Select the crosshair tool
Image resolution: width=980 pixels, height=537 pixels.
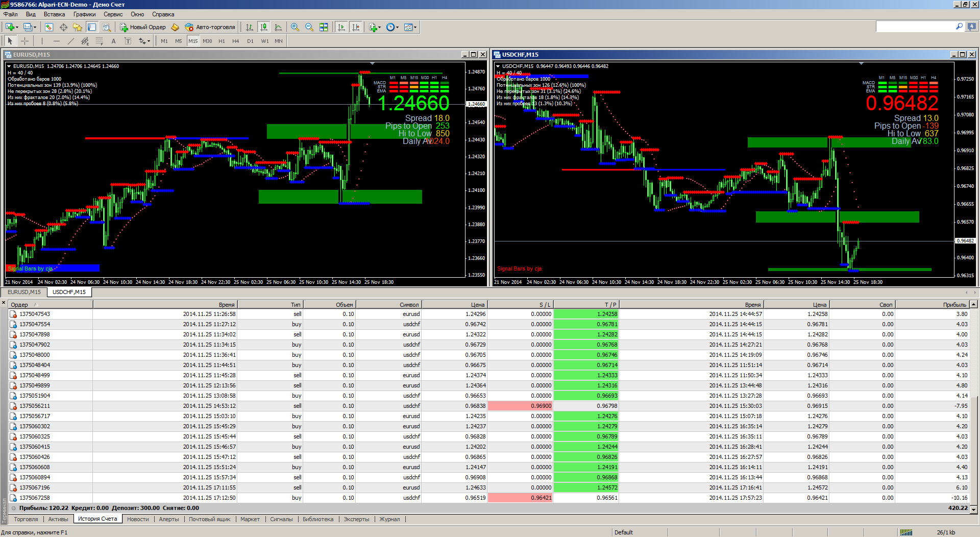point(24,41)
